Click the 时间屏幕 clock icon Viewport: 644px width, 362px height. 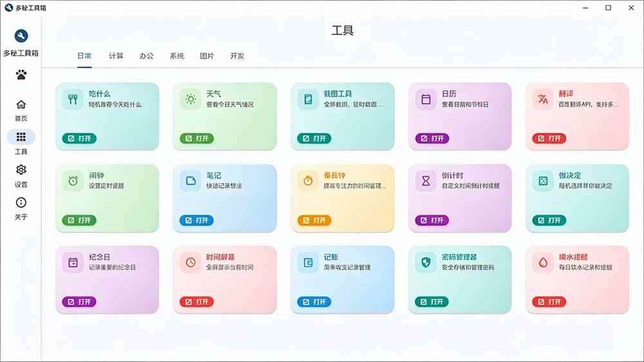pos(191,263)
